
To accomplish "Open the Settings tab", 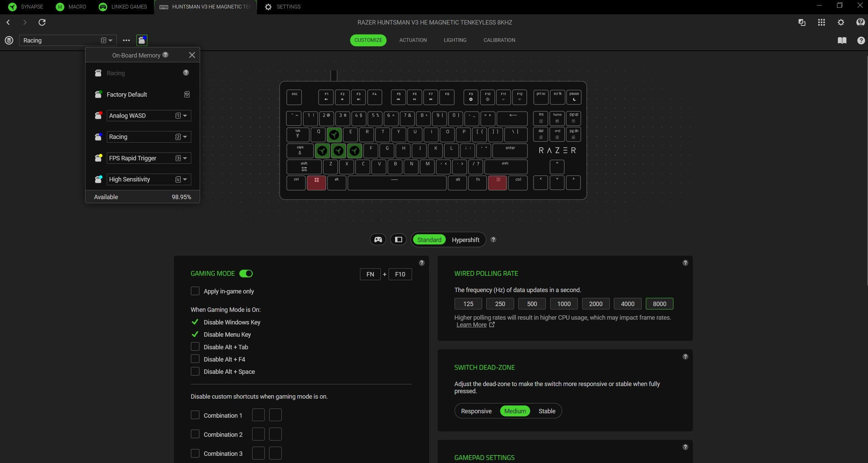I will (283, 7).
